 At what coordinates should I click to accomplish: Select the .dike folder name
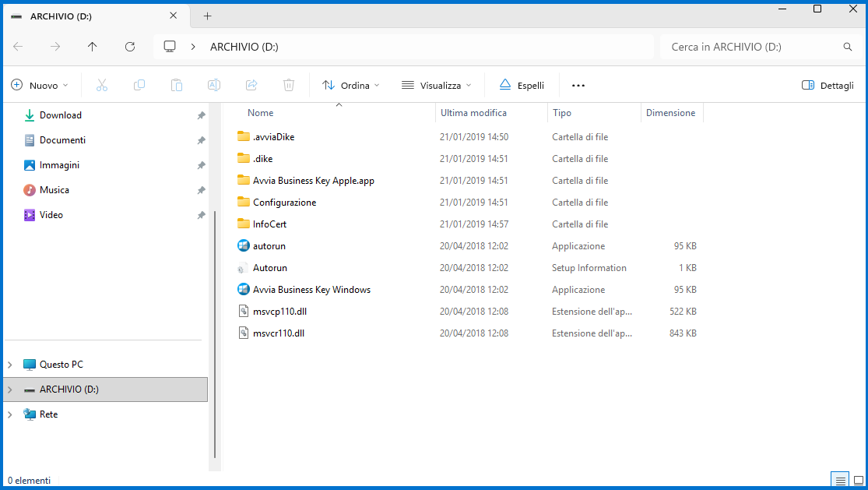coord(263,158)
